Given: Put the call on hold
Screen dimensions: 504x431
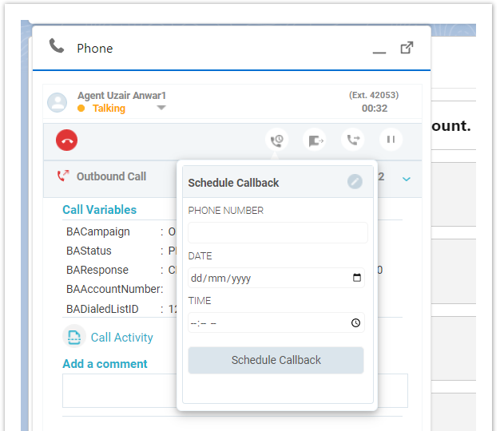Looking at the screenshot, I should tap(391, 140).
